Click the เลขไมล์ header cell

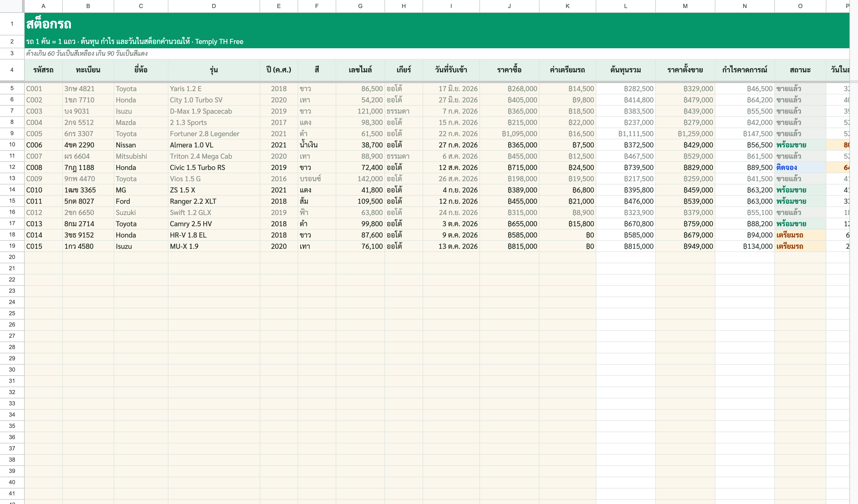360,70
